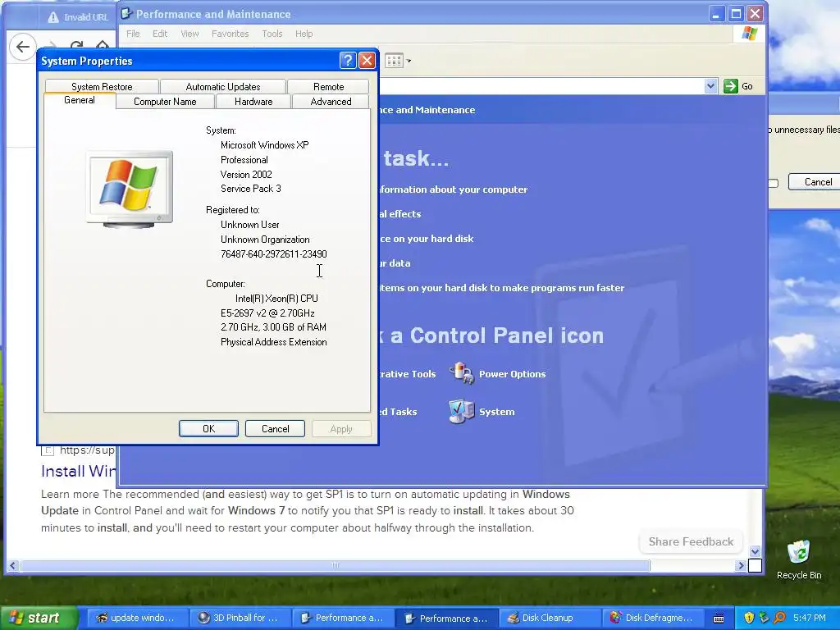Click the browser back arrow button
Viewport: 840px width, 630px height.
coord(22,47)
